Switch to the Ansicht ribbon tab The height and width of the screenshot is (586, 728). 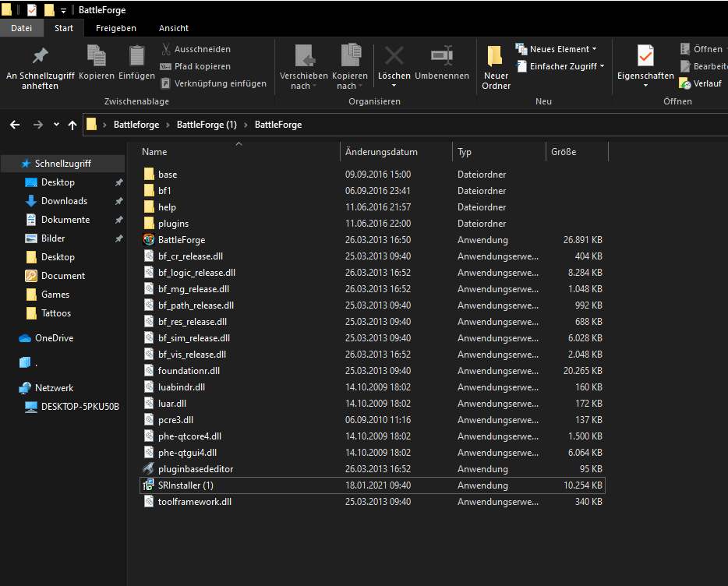point(174,28)
